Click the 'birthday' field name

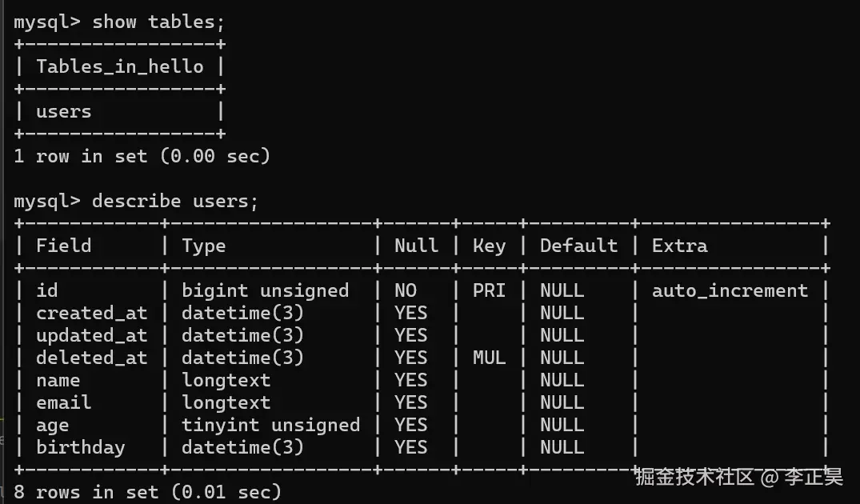[x=81, y=447]
